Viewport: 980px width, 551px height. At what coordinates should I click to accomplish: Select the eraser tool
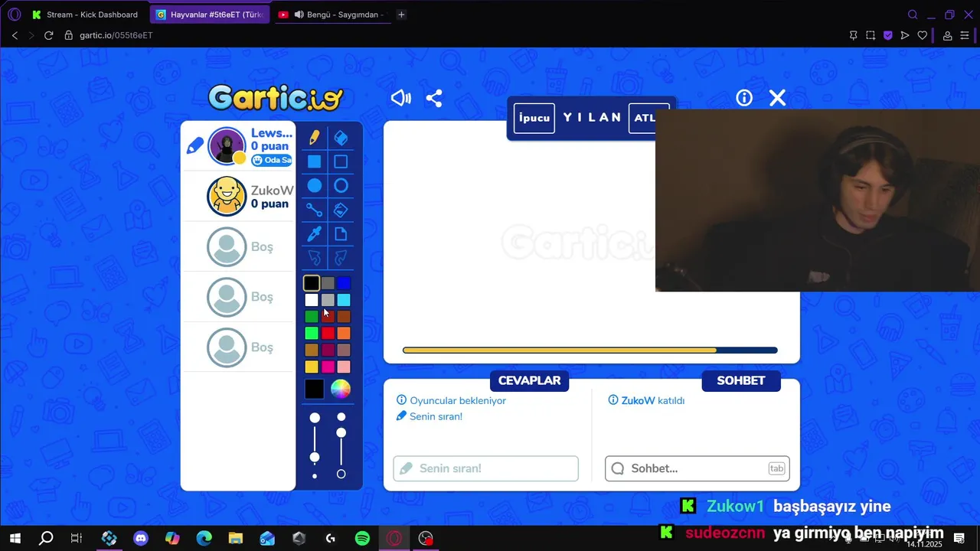(341, 137)
